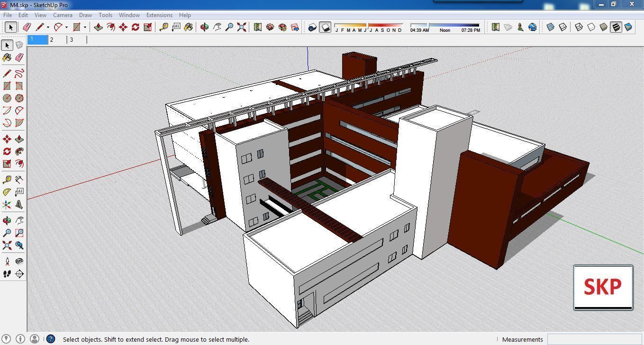
Task: Select the Rectangle shape tool in top toolbar
Action: pos(77,27)
